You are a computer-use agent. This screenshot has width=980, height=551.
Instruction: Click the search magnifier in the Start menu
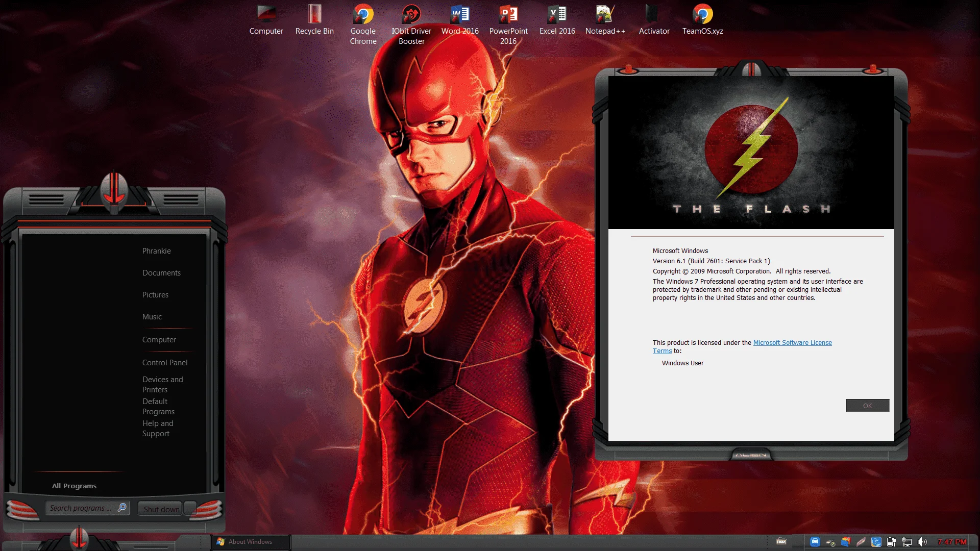[x=122, y=508]
